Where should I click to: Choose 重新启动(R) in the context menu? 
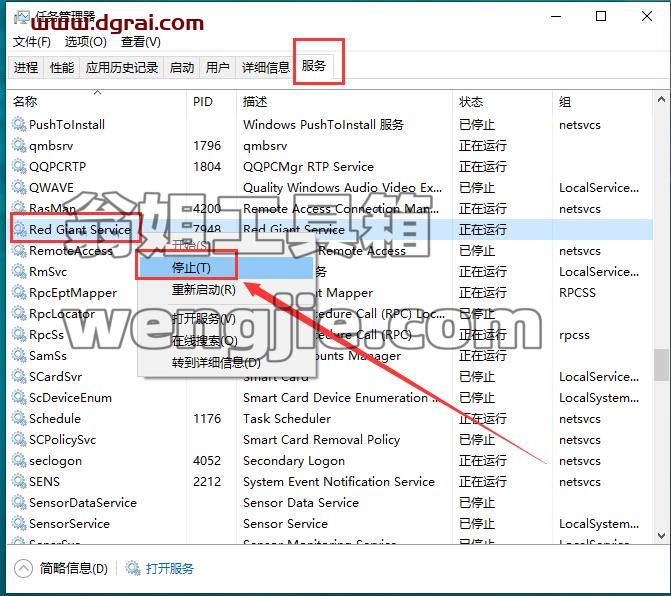(226, 290)
